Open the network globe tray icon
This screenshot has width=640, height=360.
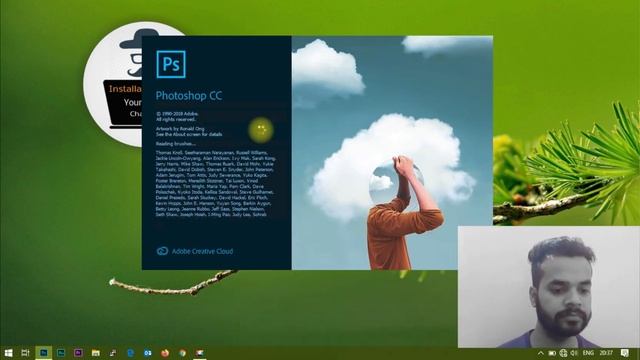pos(564,353)
